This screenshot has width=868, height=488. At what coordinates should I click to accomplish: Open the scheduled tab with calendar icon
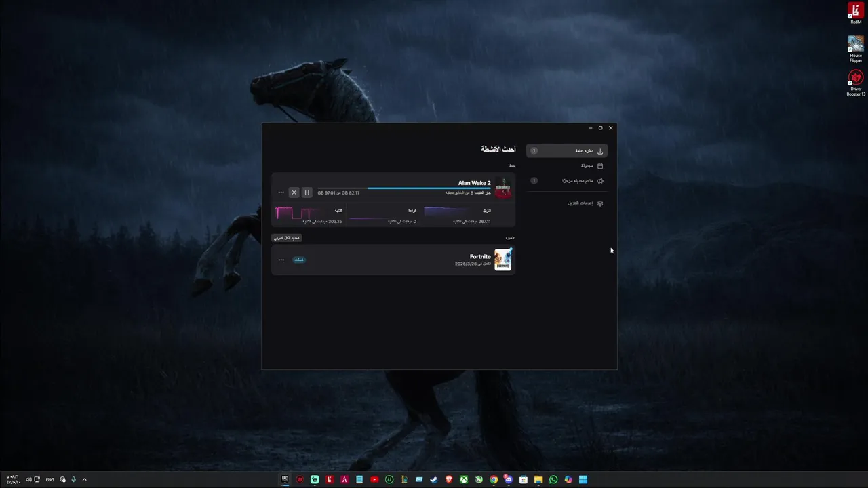pyautogui.click(x=567, y=166)
